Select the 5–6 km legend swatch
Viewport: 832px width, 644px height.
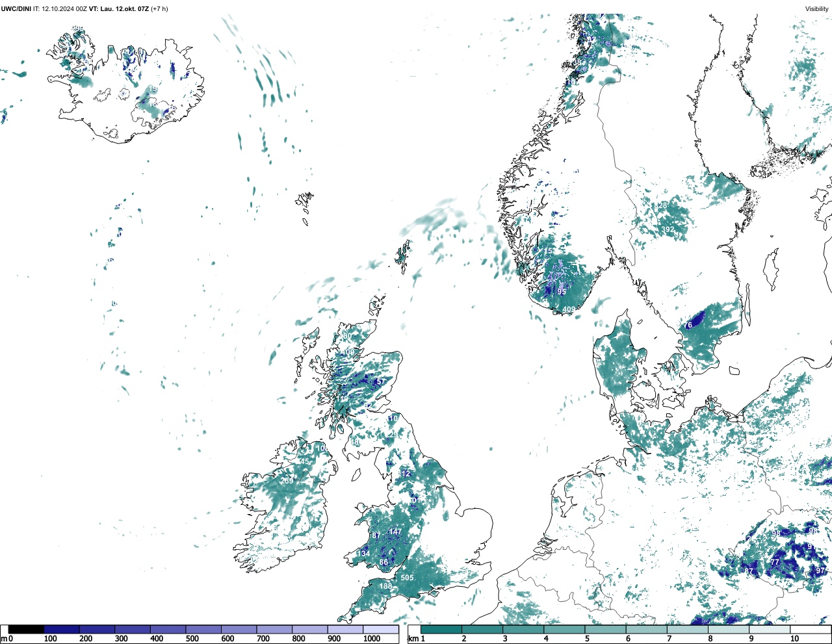pos(605,629)
